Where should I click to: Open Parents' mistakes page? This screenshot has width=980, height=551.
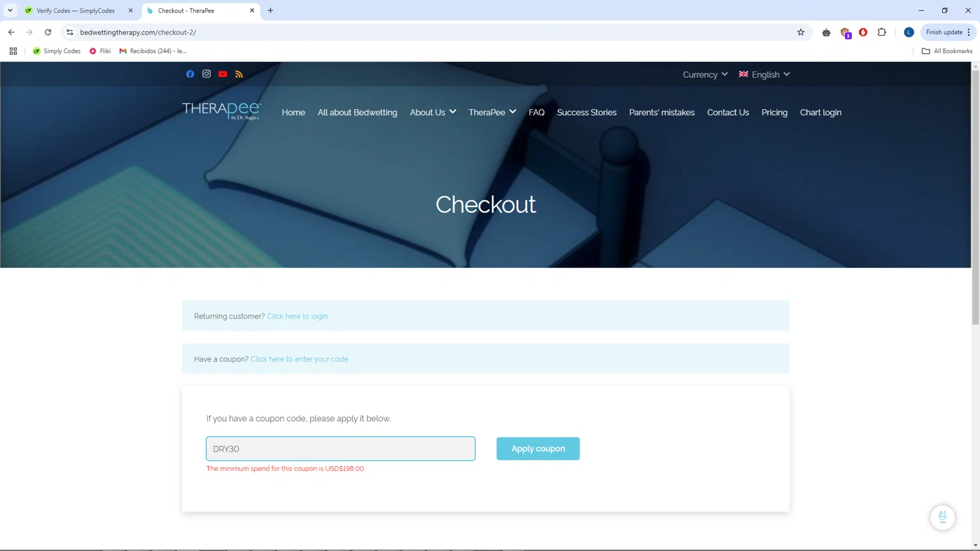click(x=662, y=112)
